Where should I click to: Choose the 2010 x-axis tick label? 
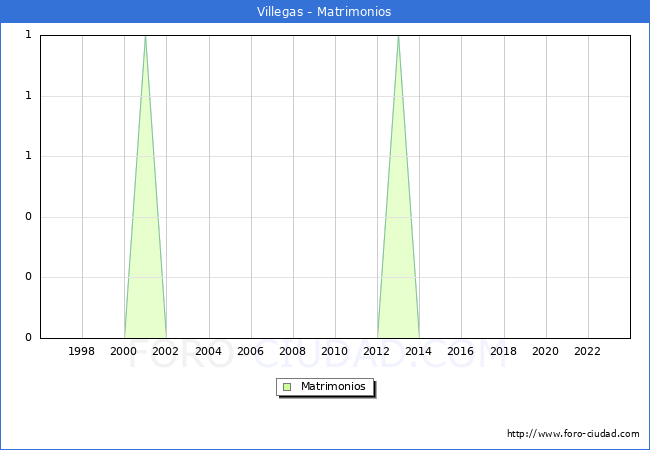tap(334, 351)
